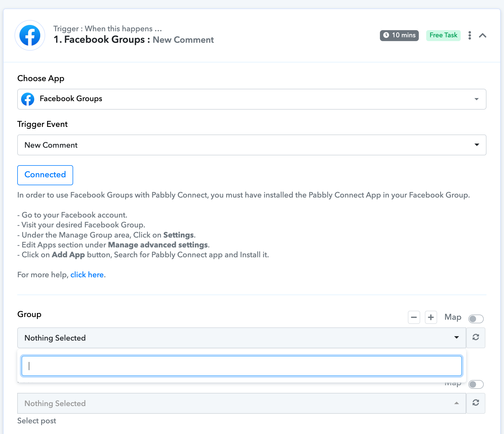Refresh the post list
Image resolution: width=504 pixels, height=434 pixels.
[476, 403]
